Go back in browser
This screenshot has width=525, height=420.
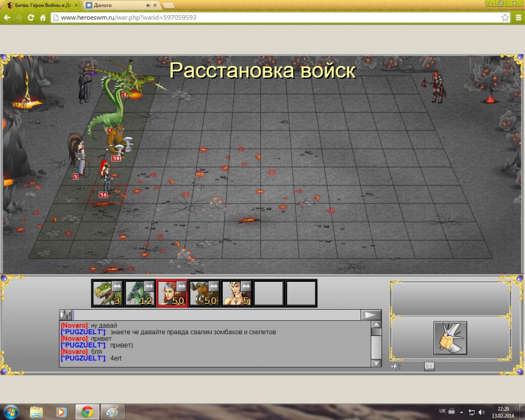pos(8,17)
